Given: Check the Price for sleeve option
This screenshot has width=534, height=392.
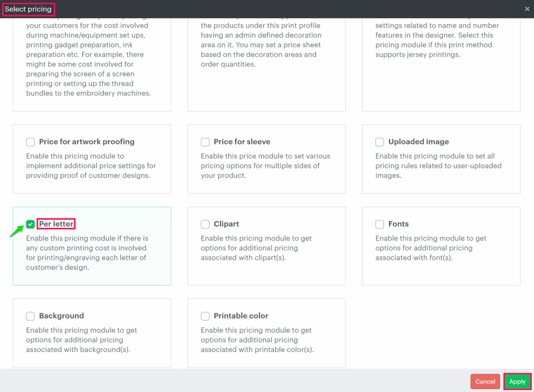Looking at the screenshot, I should (x=205, y=142).
